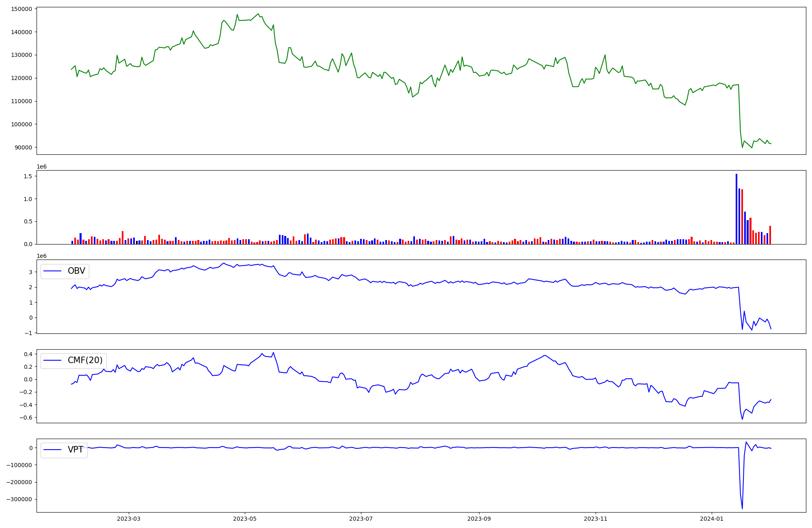Click the 1e6 exponent above OBV chart
The image size is (812, 528).
pyautogui.click(x=41, y=256)
